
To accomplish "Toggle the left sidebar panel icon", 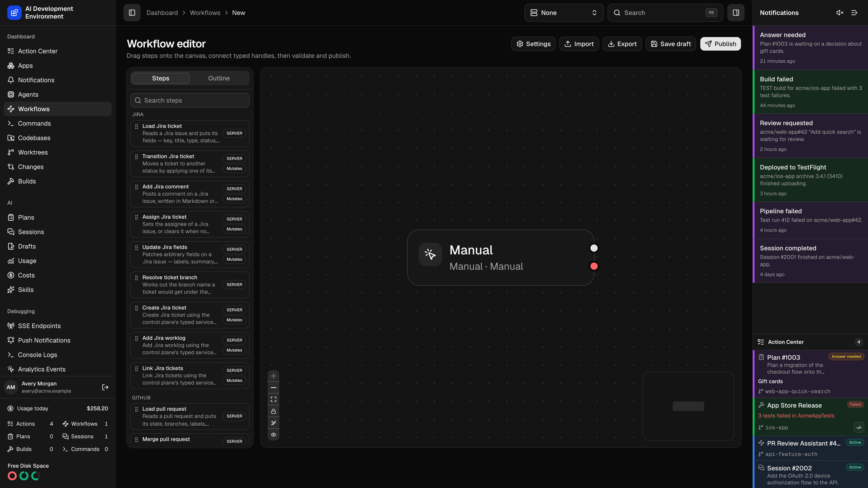I will (x=132, y=13).
